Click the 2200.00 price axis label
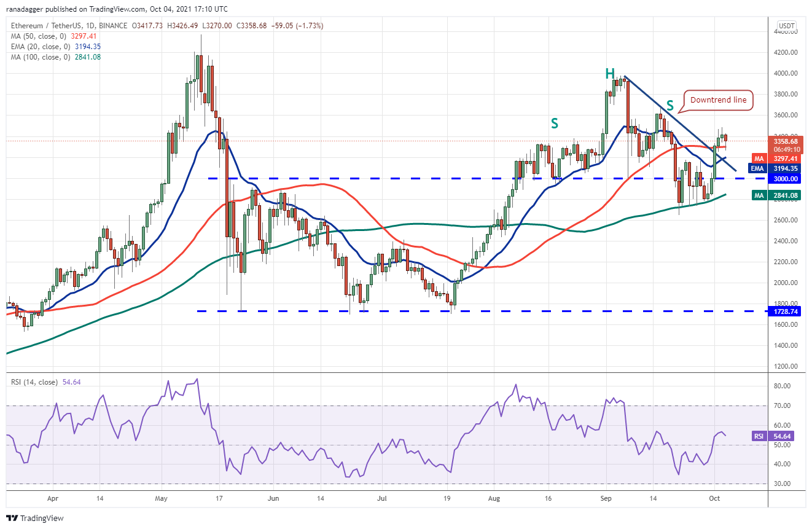 786,262
